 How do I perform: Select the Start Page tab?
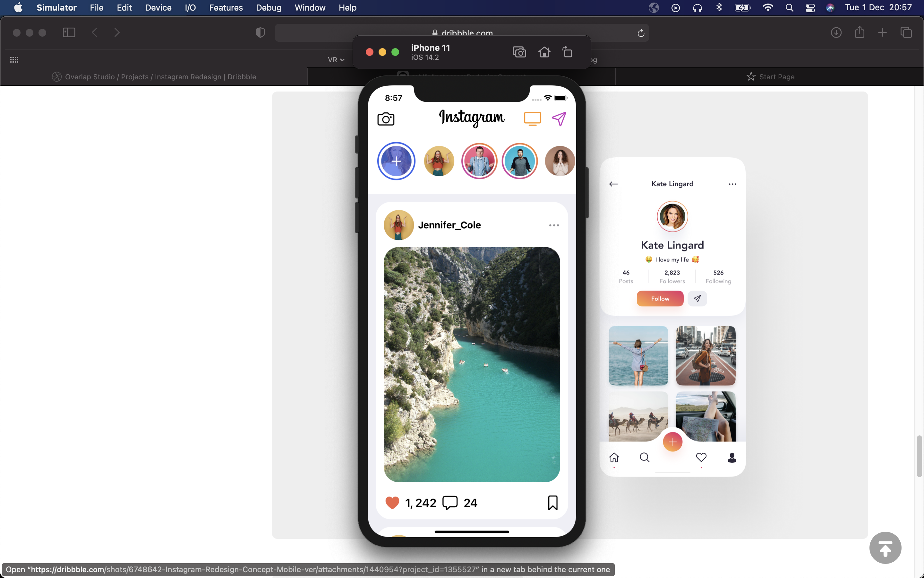770,77
